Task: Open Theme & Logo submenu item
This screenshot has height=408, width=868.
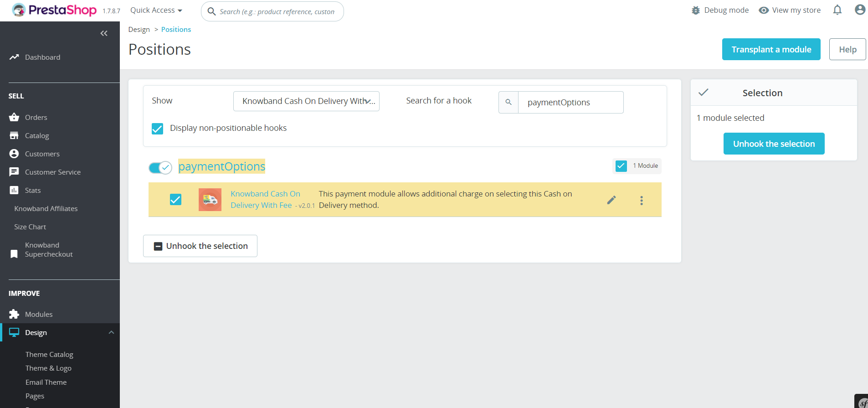Action: [48, 368]
